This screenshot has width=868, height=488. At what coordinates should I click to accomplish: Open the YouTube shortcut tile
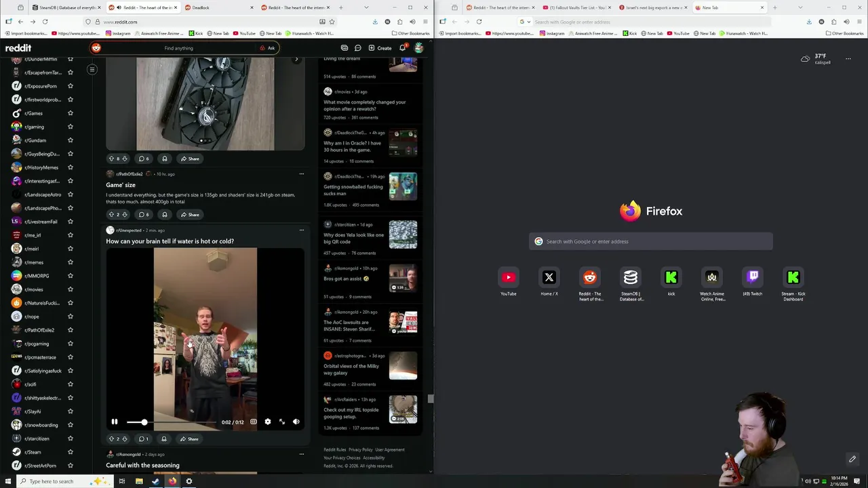pos(509,281)
